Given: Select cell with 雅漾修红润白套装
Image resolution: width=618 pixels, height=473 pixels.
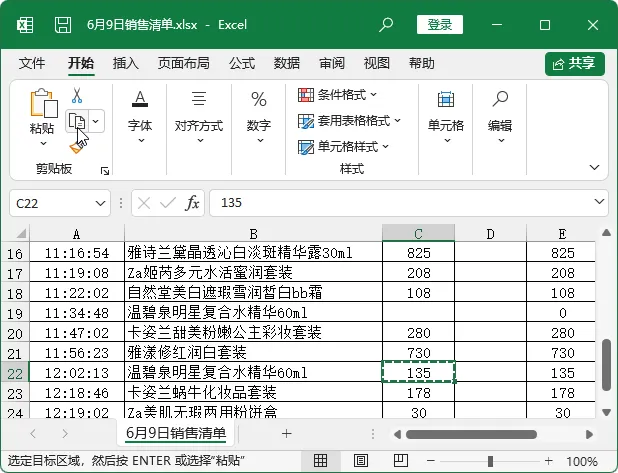Looking at the screenshot, I should point(253,352).
